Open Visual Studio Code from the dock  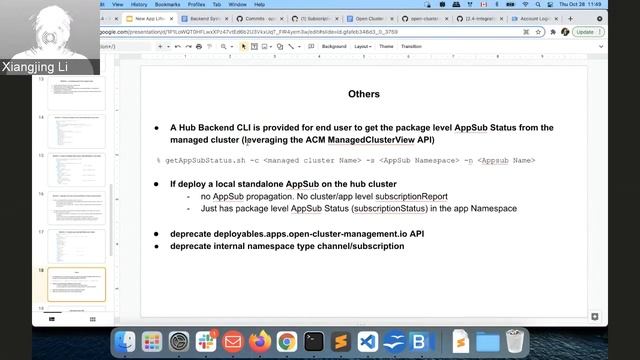point(368,341)
